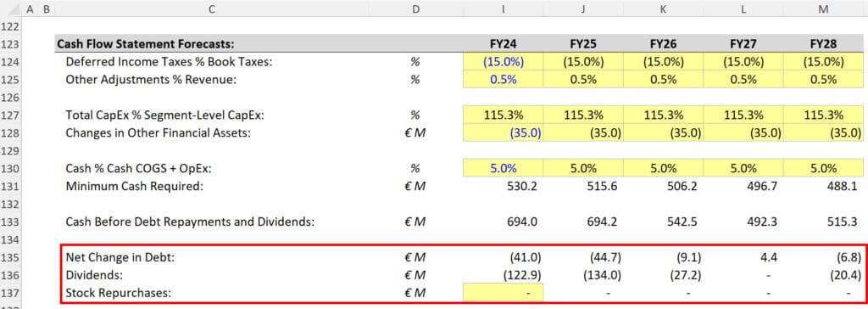
Task: Select 'Cash Before Debt Repayments and Dividends:' label
Action: click(x=190, y=222)
